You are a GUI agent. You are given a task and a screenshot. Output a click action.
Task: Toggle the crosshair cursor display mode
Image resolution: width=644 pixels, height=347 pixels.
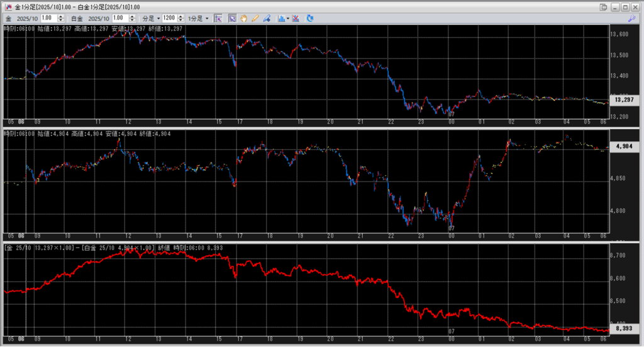tap(218, 18)
